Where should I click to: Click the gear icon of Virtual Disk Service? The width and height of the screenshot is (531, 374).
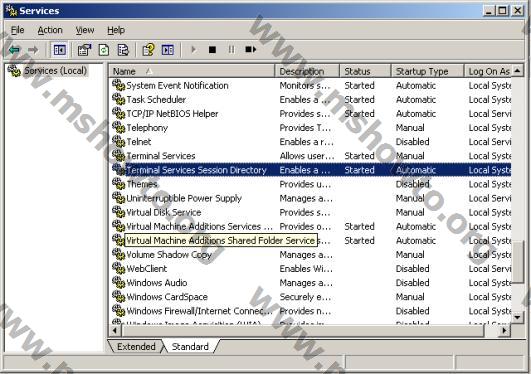point(119,212)
